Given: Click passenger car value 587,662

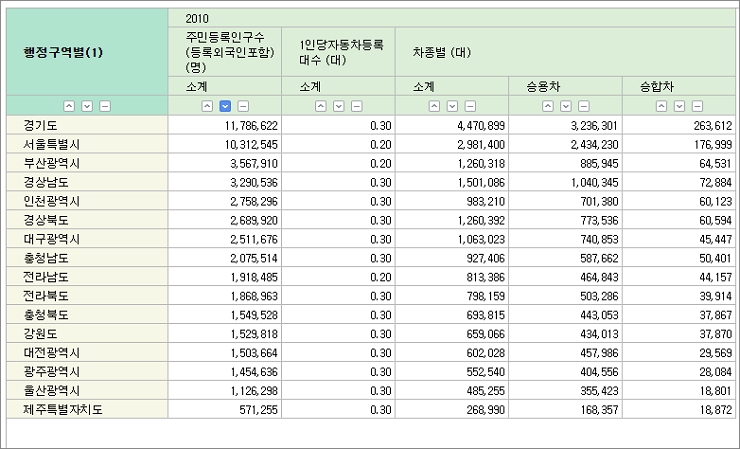Looking at the screenshot, I should click(599, 258).
